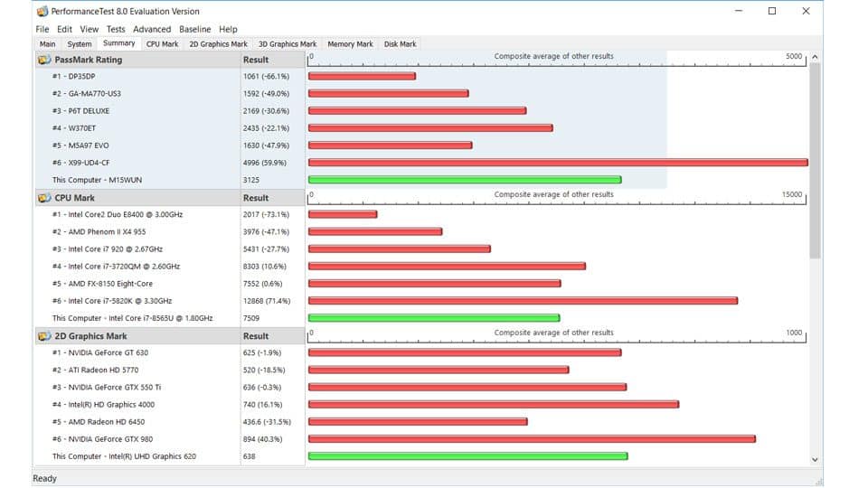Select the Memory Mark tab

coord(350,43)
